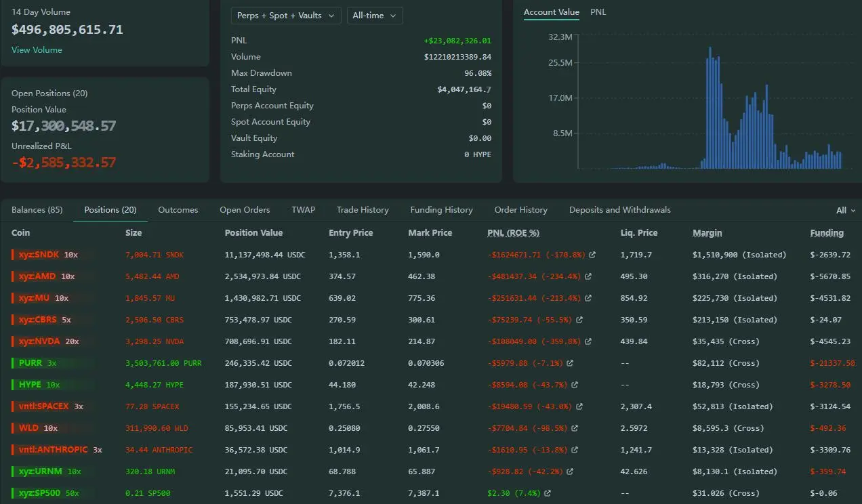
Task: Open the xyz:NVDA coin link
Action: coord(40,341)
